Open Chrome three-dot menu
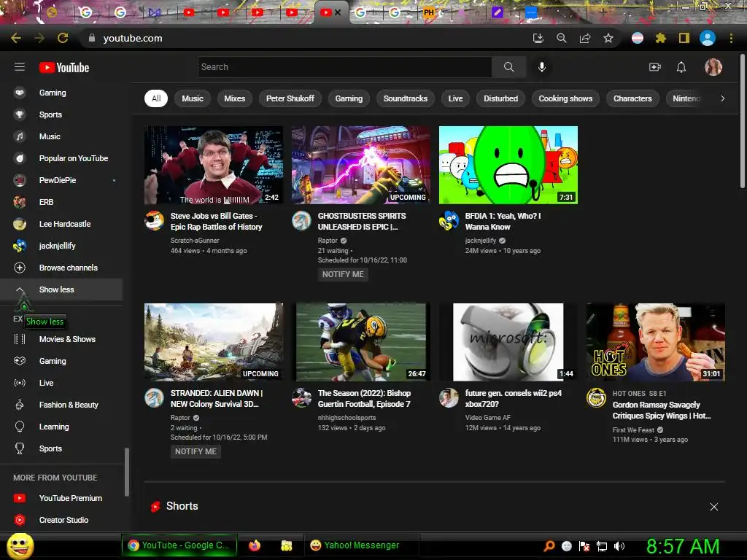The height and width of the screenshot is (560, 747). tap(731, 38)
